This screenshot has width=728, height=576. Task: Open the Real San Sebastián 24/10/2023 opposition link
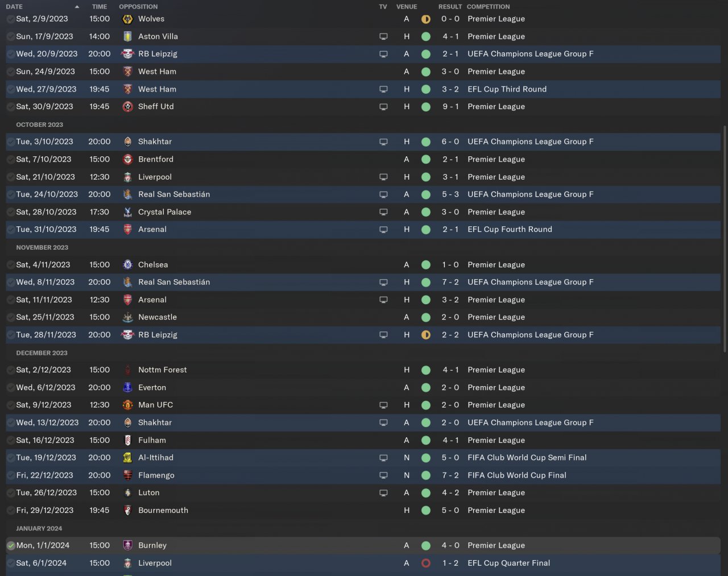tap(174, 194)
